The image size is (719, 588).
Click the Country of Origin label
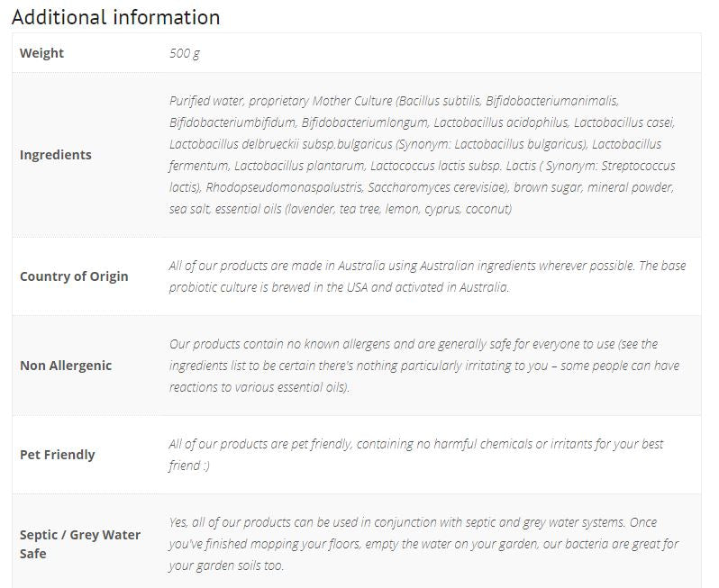coord(74,276)
